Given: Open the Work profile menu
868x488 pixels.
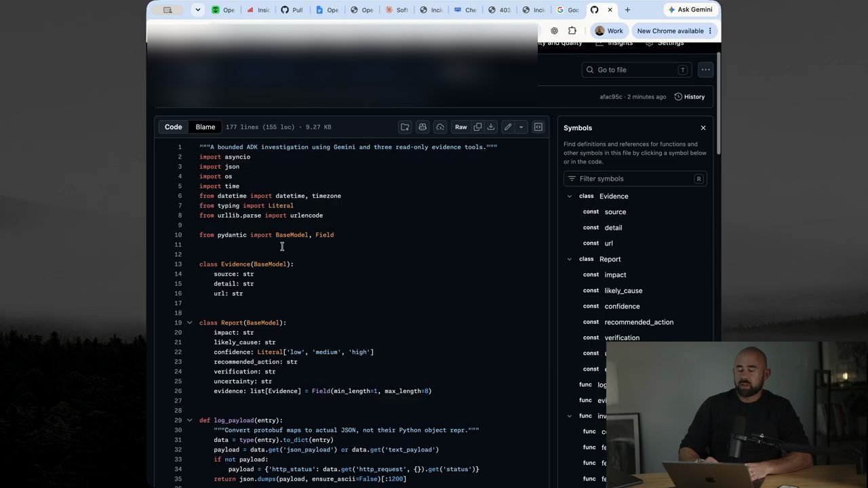Looking at the screenshot, I should pyautogui.click(x=608, y=30).
